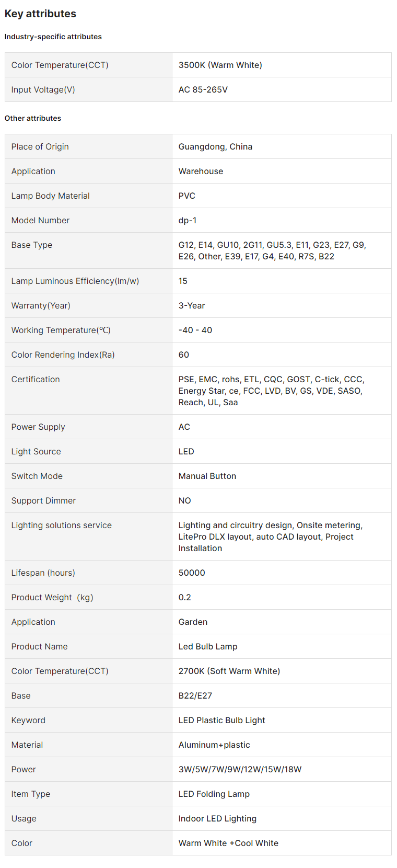This screenshot has height=868, width=397.
Task: Click the dp-1 model number value
Action: pos(188,220)
